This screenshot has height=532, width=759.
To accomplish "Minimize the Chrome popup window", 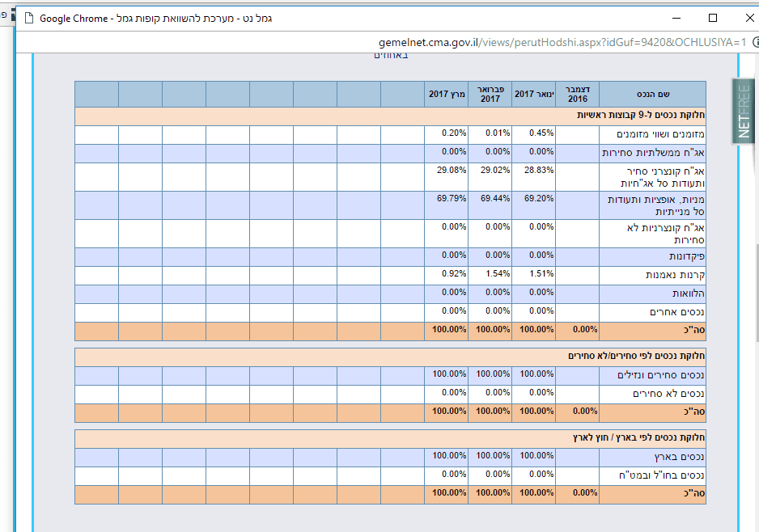I will pyautogui.click(x=676, y=19).
